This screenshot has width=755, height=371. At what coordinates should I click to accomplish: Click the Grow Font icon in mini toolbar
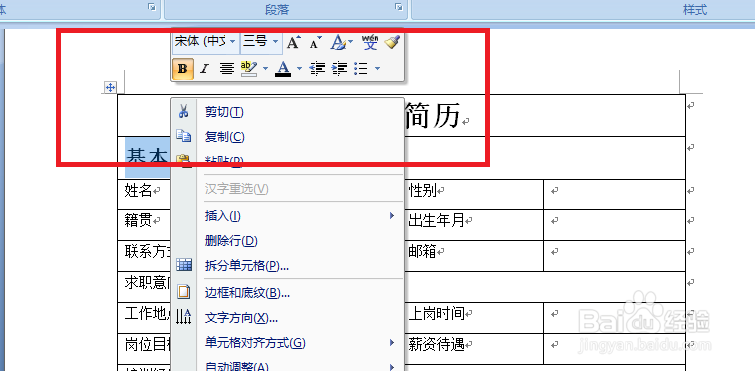point(294,43)
